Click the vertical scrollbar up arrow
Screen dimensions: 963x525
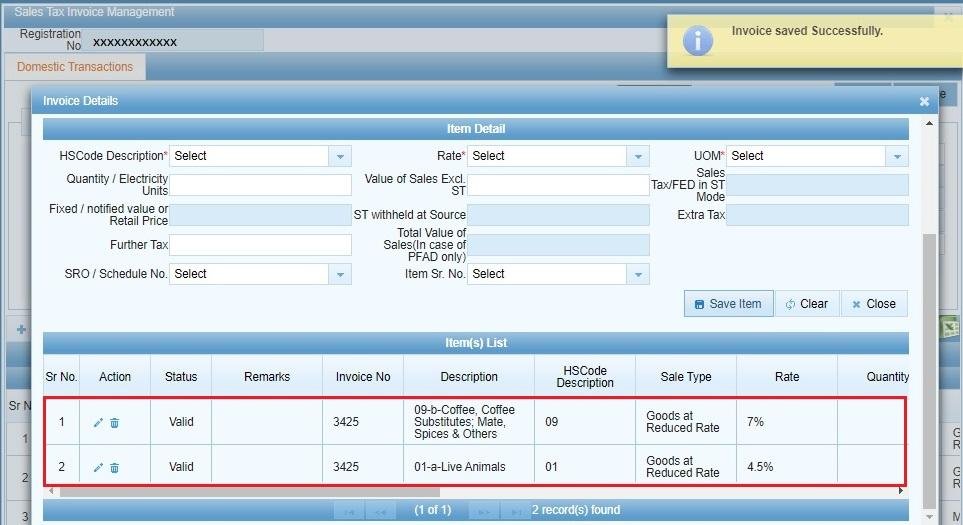pyautogui.click(x=929, y=123)
